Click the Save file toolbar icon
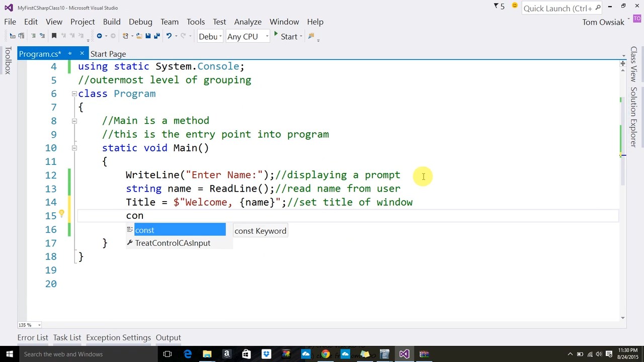The image size is (644, 362). (x=148, y=36)
